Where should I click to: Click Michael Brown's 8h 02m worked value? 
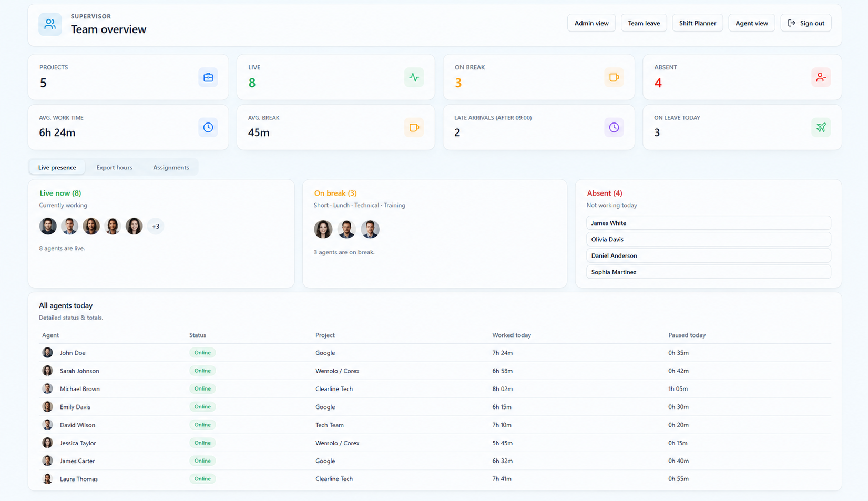(x=502, y=389)
